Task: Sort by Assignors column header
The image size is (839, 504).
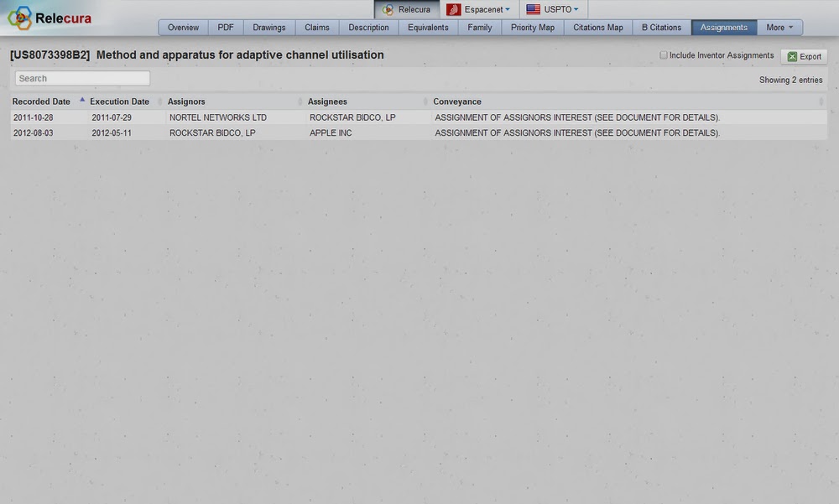Action: pyautogui.click(x=186, y=101)
